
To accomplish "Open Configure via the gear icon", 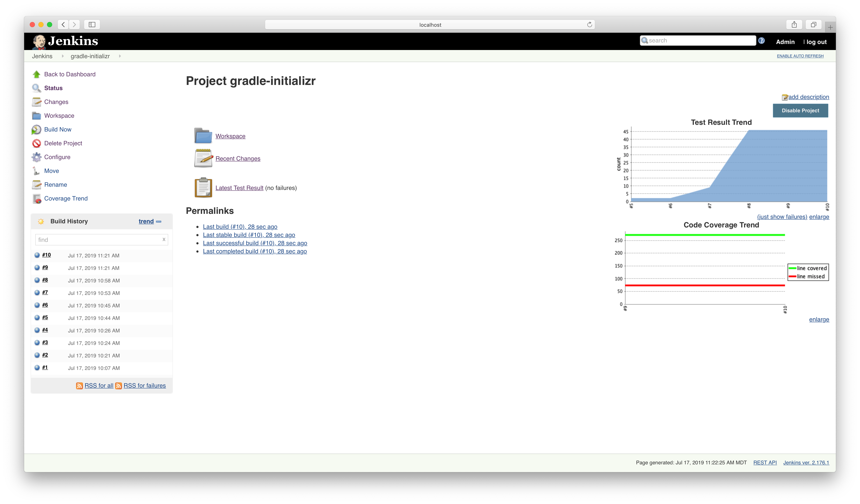I will [36, 157].
